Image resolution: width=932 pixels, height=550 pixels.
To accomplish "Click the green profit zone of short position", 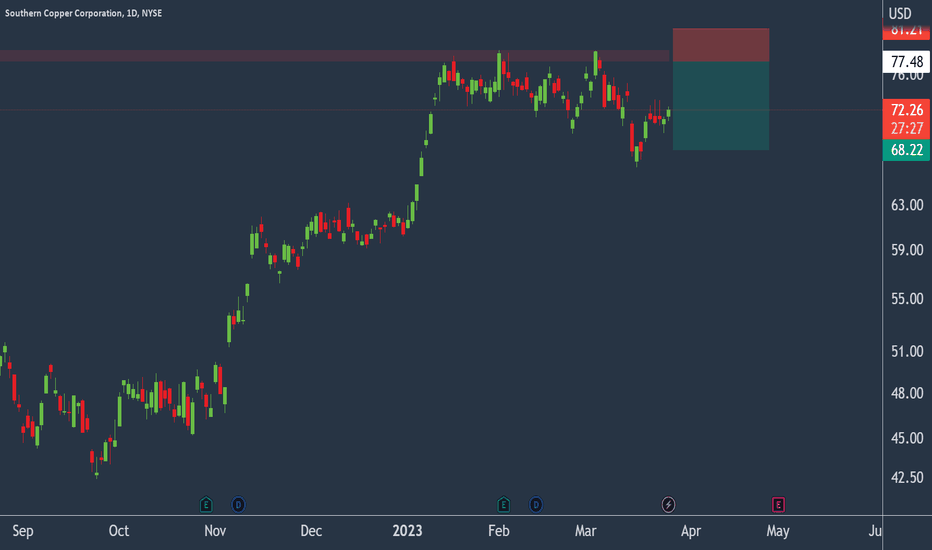I will (x=721, y=106).
